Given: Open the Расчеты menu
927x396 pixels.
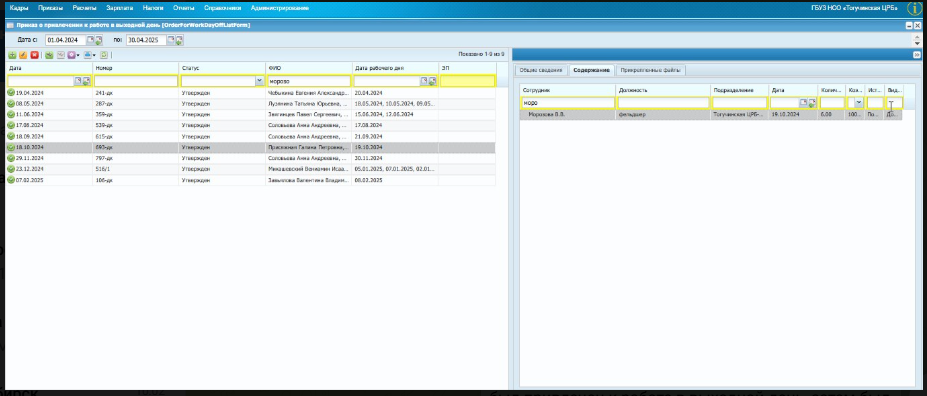Looking at the screenshot, I should pos(85,8).
